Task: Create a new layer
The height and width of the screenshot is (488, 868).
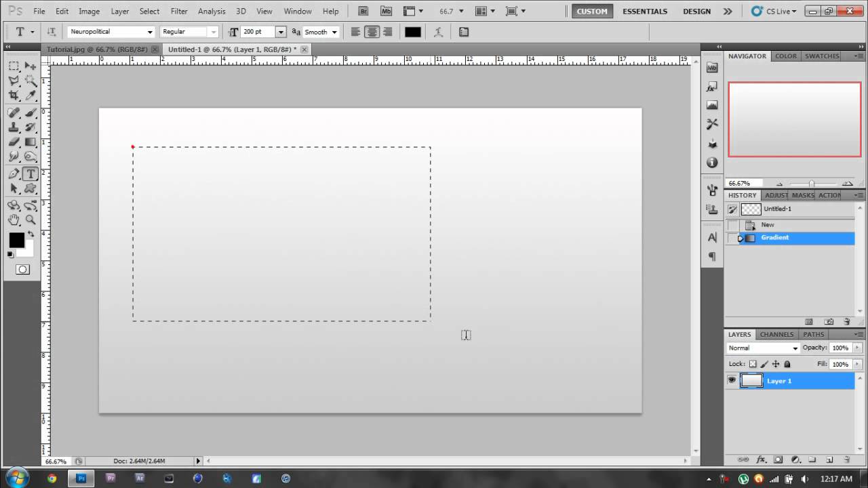Action: 829,460
